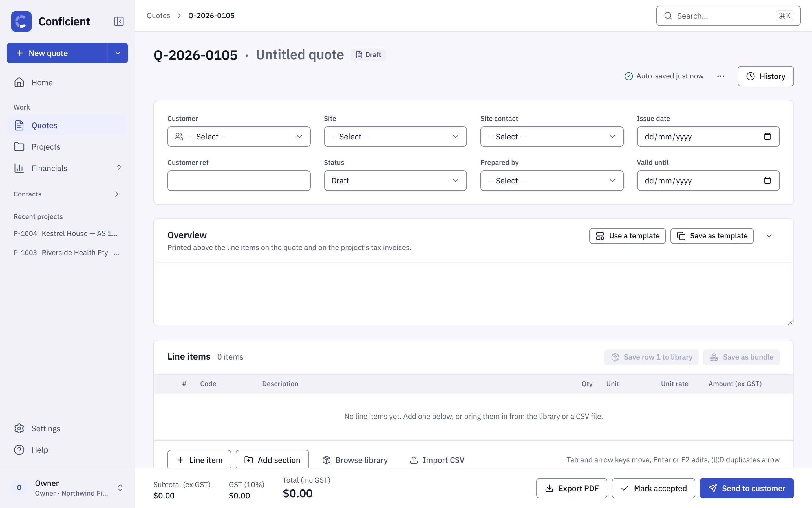812x508 pixels.
Task: Click the Settings gear in the sidebar
Action: point(19,428)
